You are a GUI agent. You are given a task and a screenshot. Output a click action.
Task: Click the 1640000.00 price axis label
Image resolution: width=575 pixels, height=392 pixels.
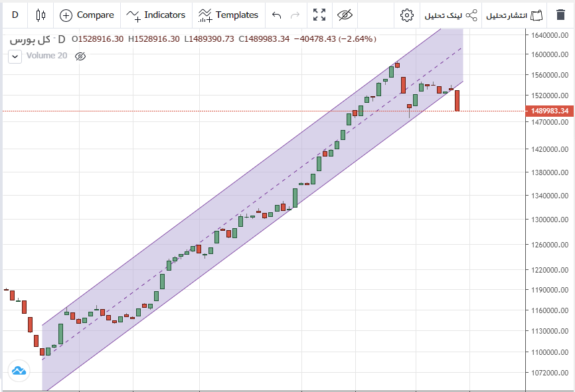550,35
